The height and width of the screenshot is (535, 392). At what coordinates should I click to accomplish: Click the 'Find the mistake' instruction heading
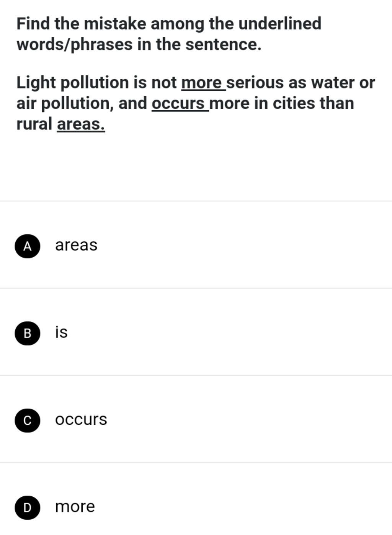168,24
